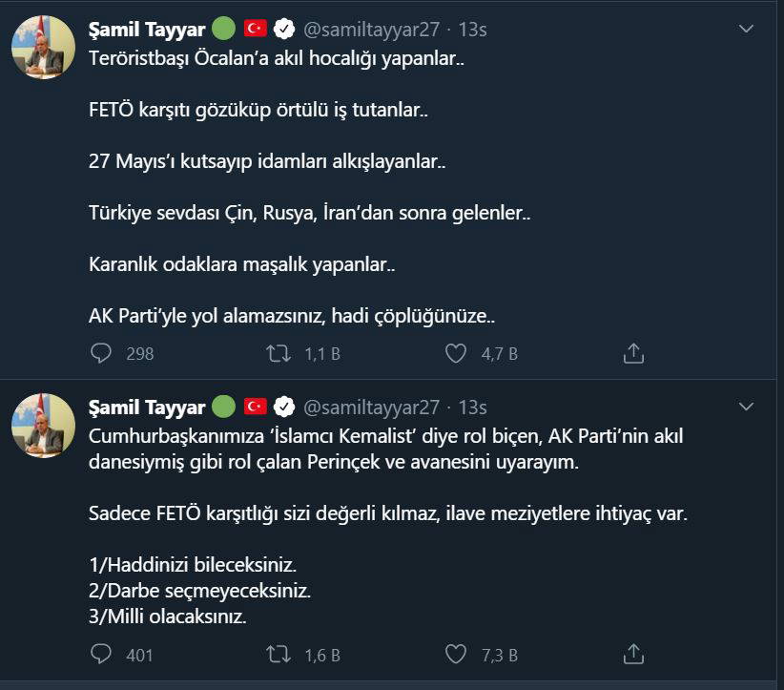
Task: Visit @samiltayyar27 handle on second tweet
Action: (371, 408)
